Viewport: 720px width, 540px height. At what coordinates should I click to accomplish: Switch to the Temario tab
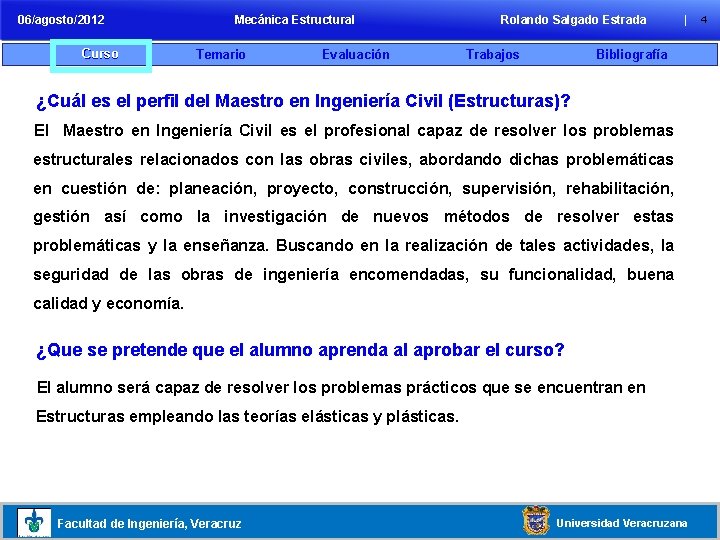220,55
